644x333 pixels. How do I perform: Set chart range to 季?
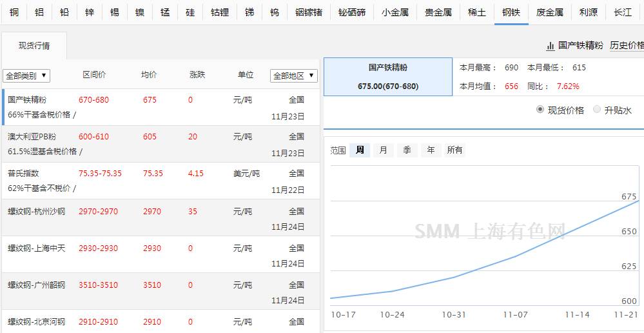[x=407, y=150]
